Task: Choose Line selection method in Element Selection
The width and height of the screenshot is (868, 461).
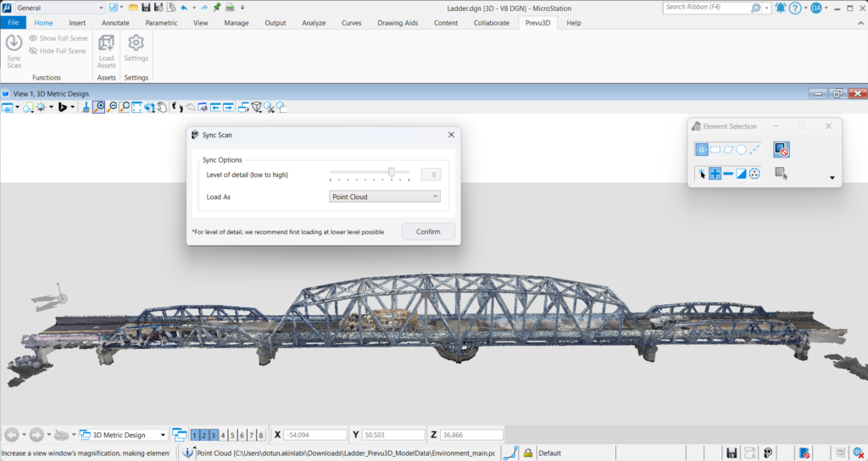Action: coord(754,149)
